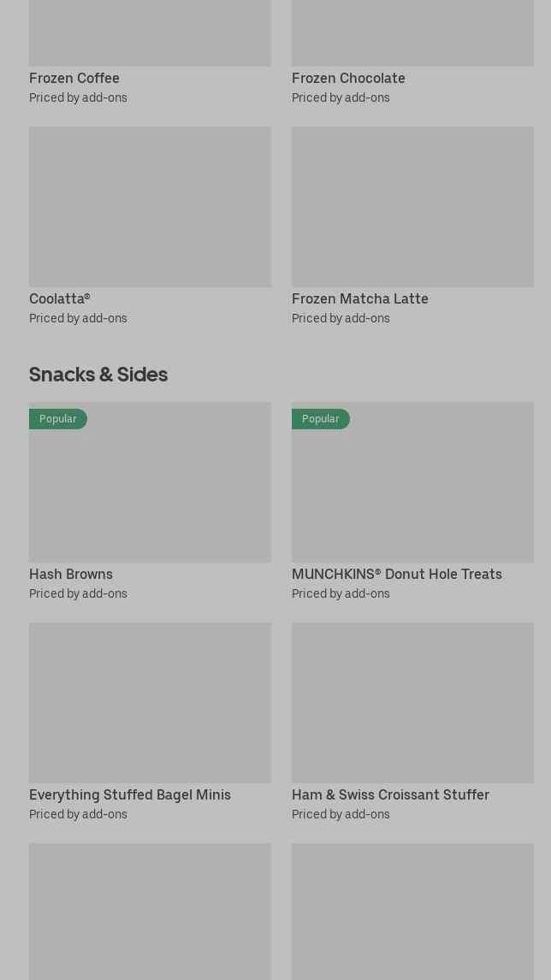Select the MUNCHKINS Donut Hole Treats title
551x980 pixels.
tap(396, 574)
